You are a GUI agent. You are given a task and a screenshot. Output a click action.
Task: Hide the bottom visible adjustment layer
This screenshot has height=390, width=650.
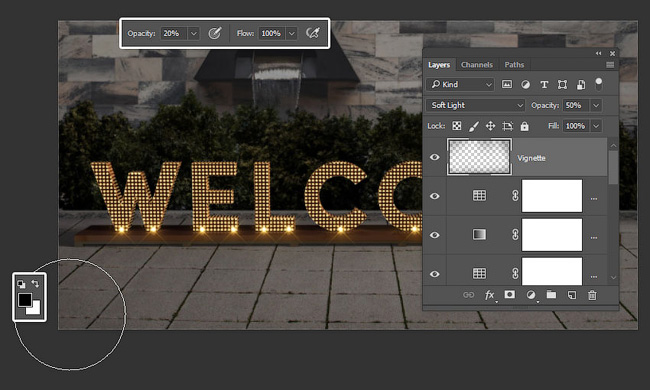[434, 274]
